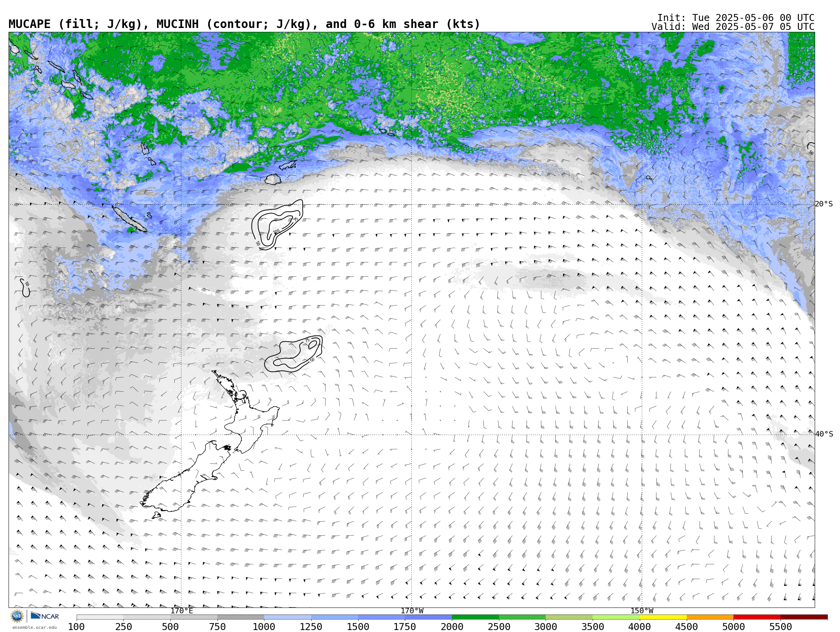Click the MUCINH contour cluster north of New Zealand
The width and height of the screenshot is (840, 632).
pyautogui.click(x=293, y=354)
